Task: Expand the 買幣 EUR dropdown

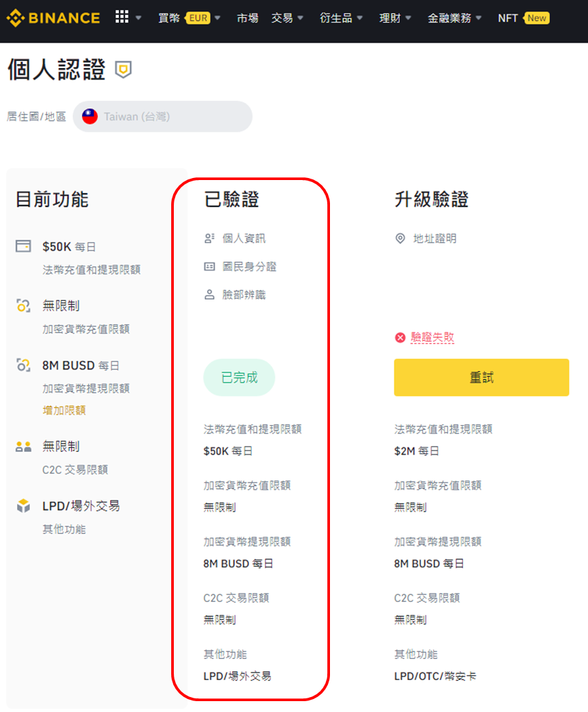Action: click(x=189, y=18)
